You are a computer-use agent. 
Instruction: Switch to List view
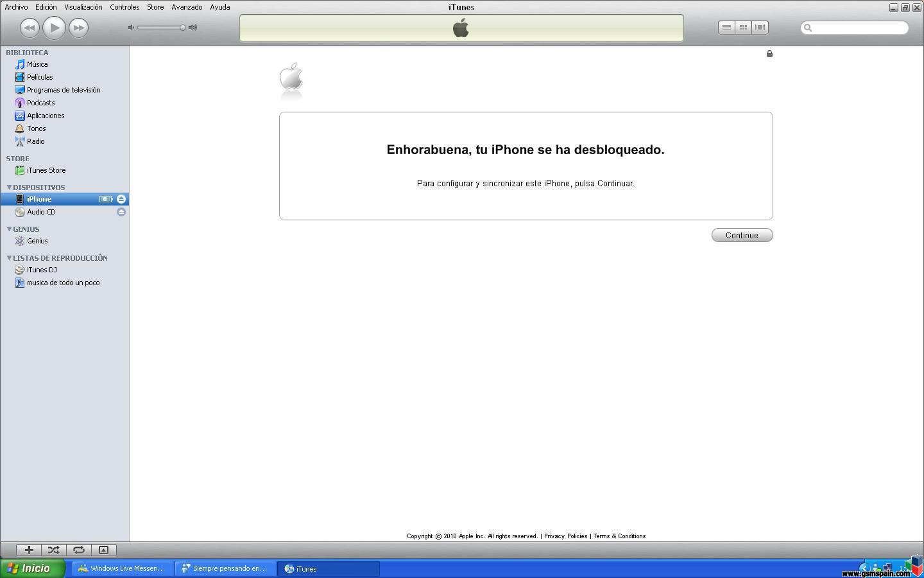pyautogui.click(x=726, y=28)
